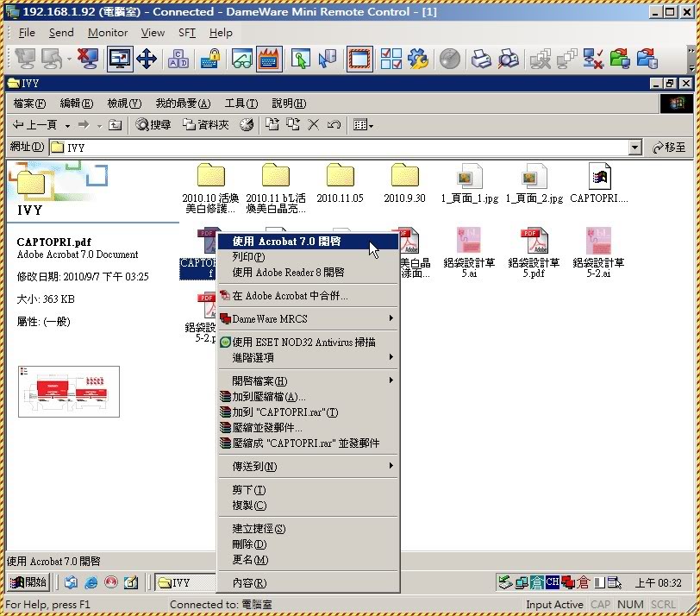The height and width of the screenshot is (616, 700).
Task: Click the green cursor in window icon
Action: pos(301,59)
